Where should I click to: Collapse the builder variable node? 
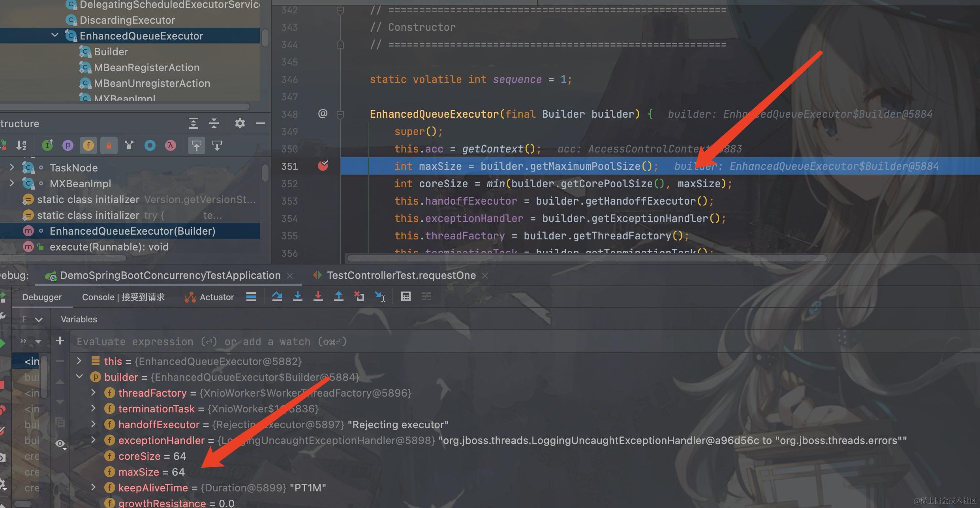coord(79,376)
